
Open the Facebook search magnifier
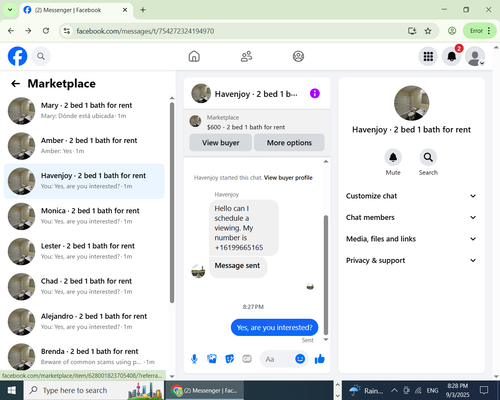(41, 56)
